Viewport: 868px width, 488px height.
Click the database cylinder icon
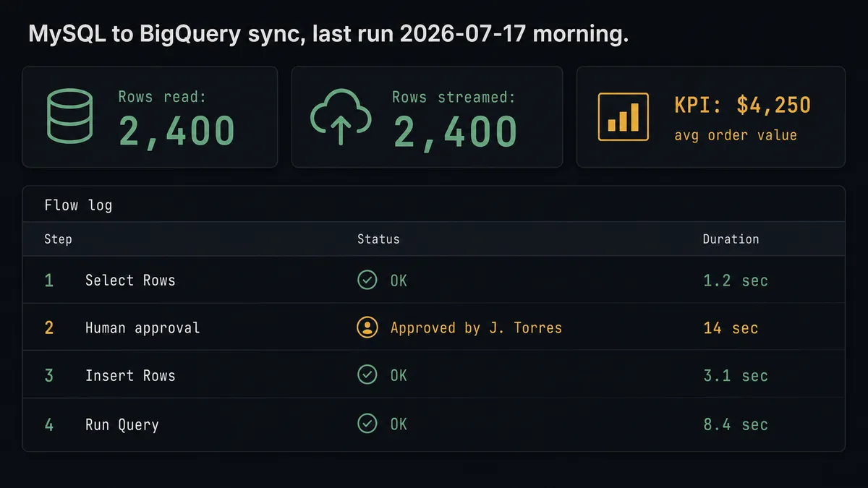pos(69,116)
